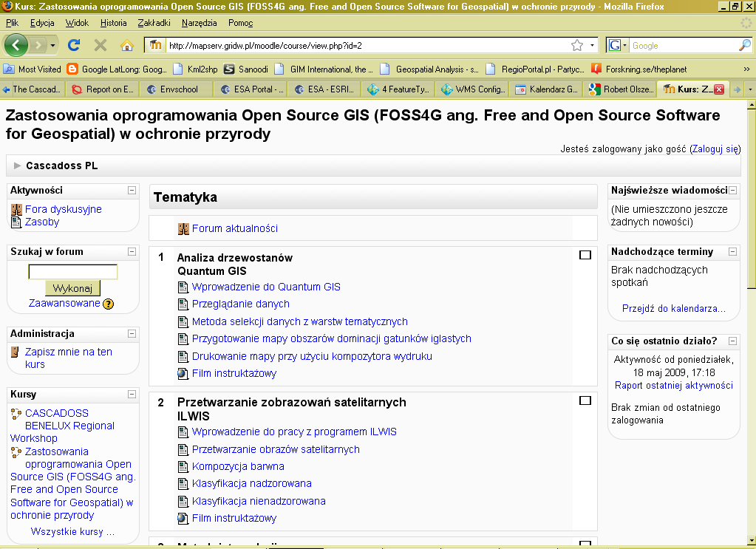Click the icon beside Fora dyskusyjne
Image resolution: width=756 pixels, height=549 pixels.
16,209
